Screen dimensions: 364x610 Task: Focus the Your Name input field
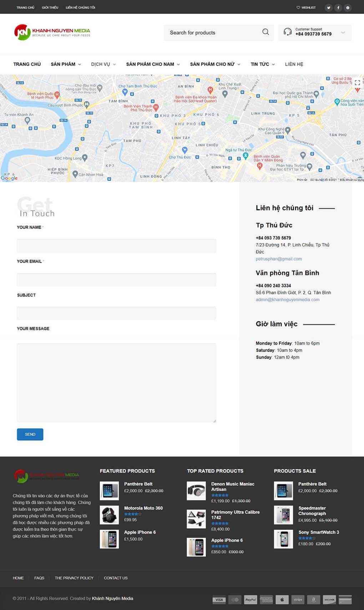click(x=116, y=246)
